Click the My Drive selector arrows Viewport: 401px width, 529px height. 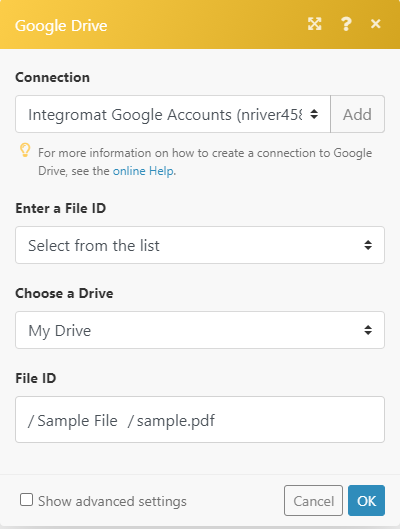coord(368,330)
